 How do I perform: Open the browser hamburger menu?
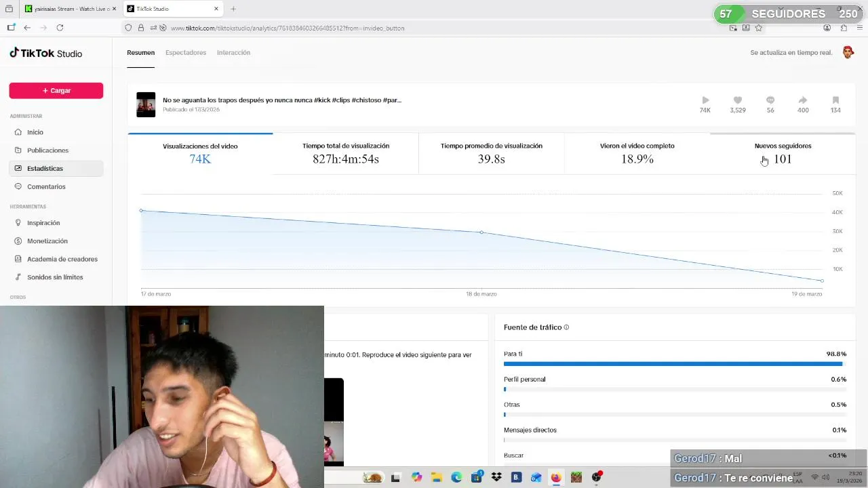coord(860,28)
